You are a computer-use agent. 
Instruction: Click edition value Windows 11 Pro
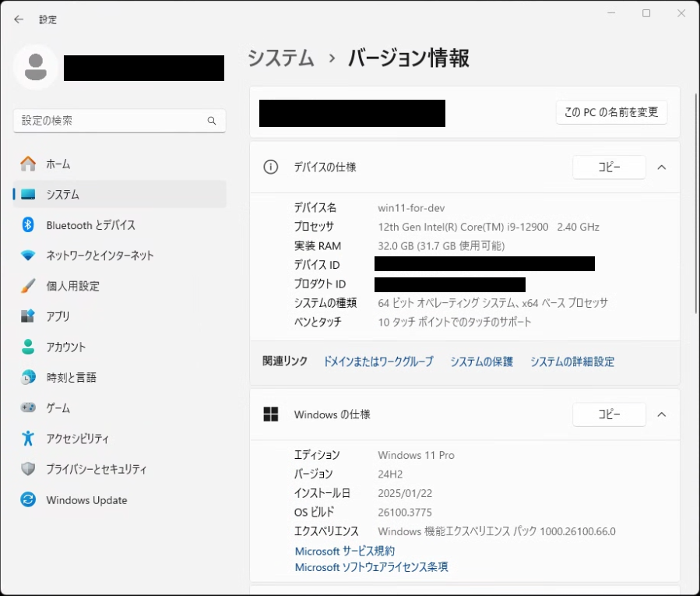coord(416,455)
